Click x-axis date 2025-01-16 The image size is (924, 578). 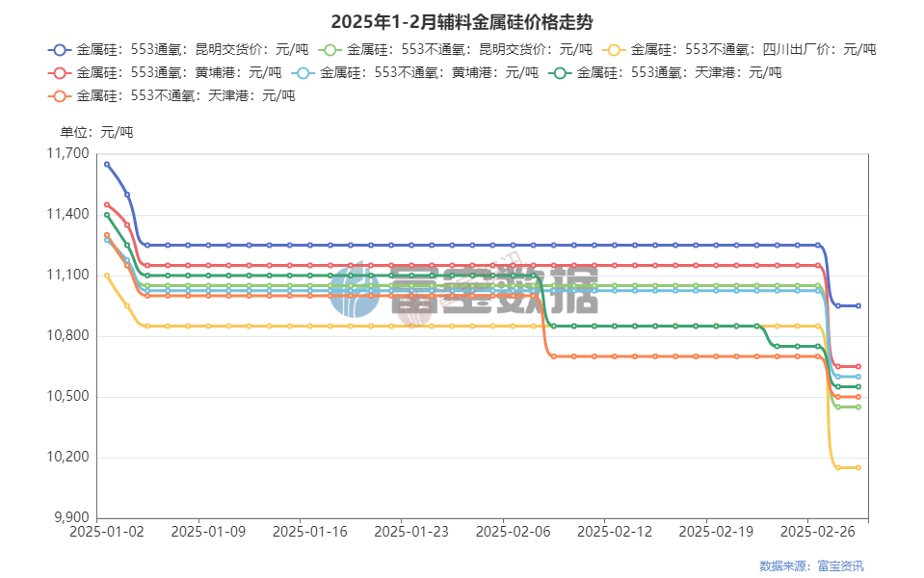[x=310, y=532]
